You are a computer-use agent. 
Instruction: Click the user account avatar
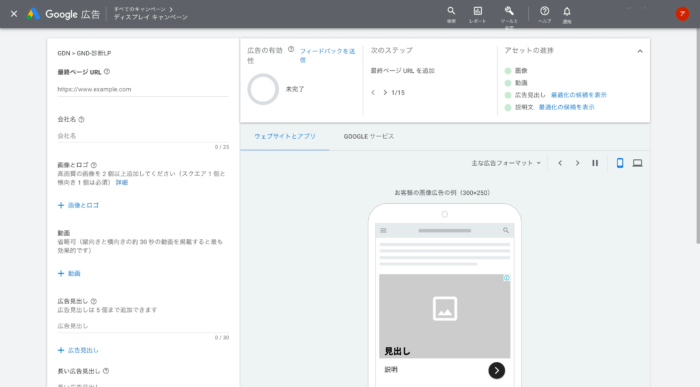coord(682,14)
